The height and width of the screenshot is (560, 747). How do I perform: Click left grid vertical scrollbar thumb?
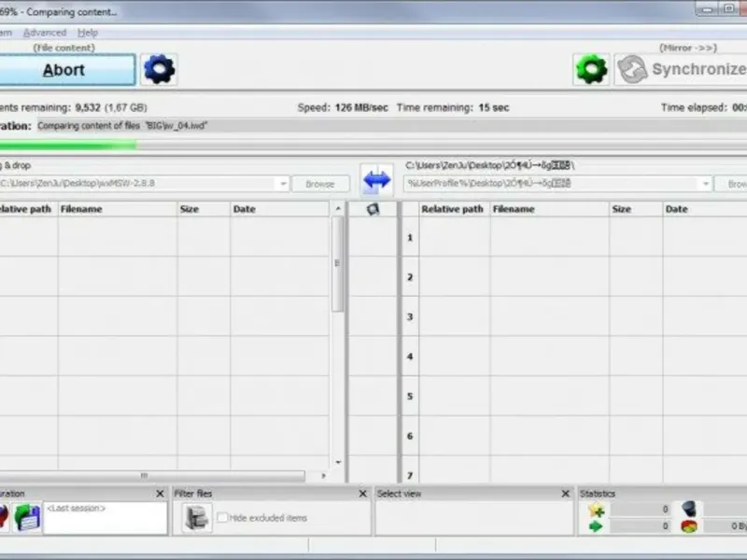click(338, 264)
